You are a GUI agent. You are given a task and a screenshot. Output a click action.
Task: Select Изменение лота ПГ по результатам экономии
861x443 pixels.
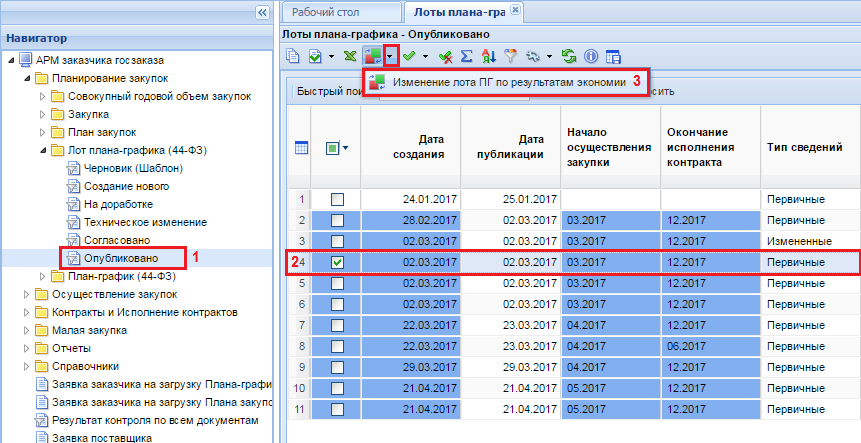coord(510,81)
